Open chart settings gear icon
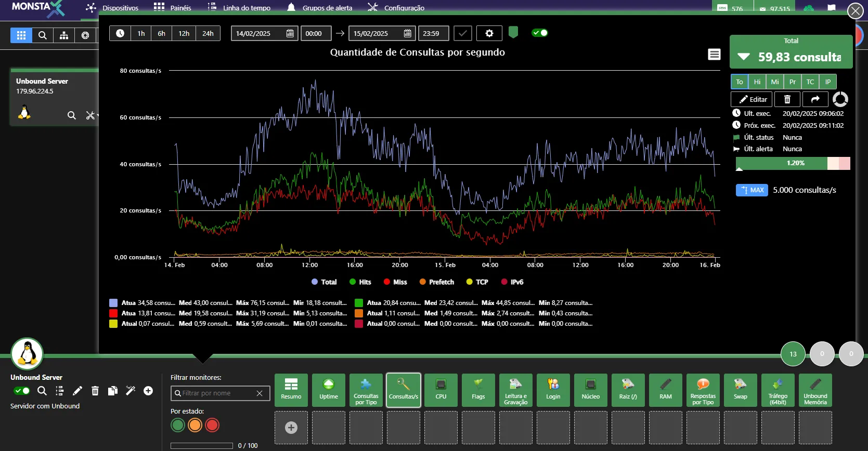 click(x=489, y=33)
